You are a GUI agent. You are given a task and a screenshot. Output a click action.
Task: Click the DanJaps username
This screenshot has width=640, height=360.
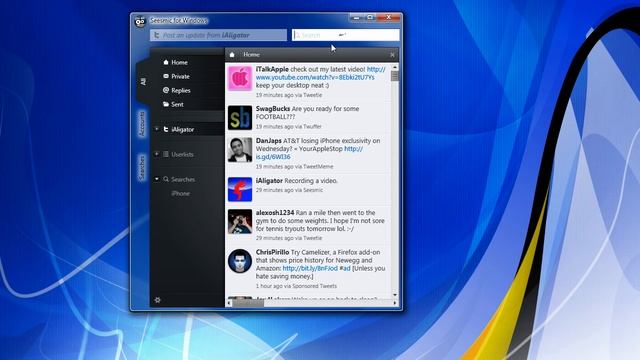click(269, 140)
